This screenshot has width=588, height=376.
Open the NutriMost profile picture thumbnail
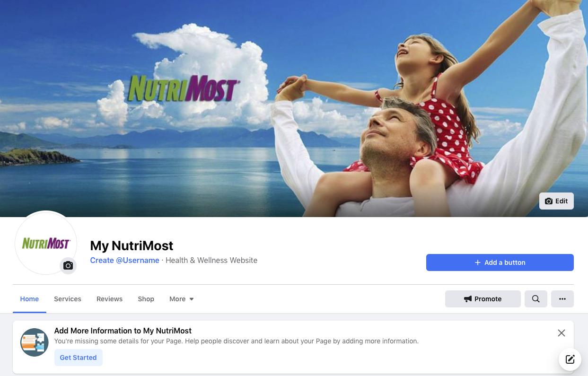click(46, 243)
